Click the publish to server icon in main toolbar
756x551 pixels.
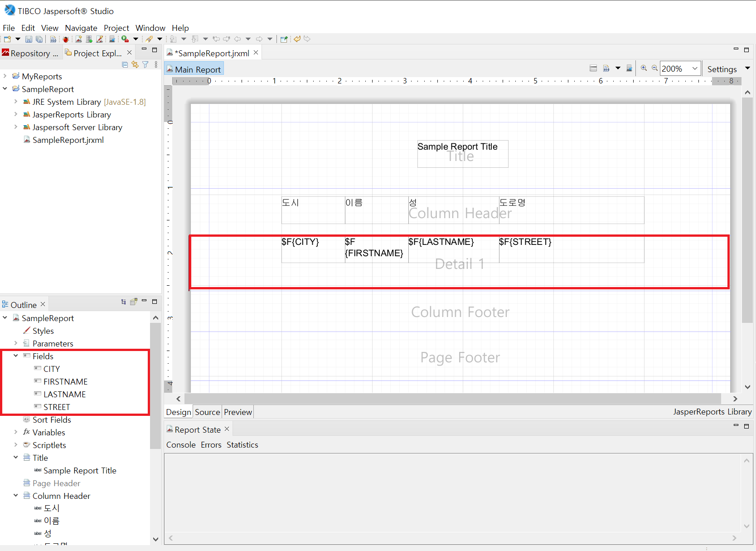[112, 39]
